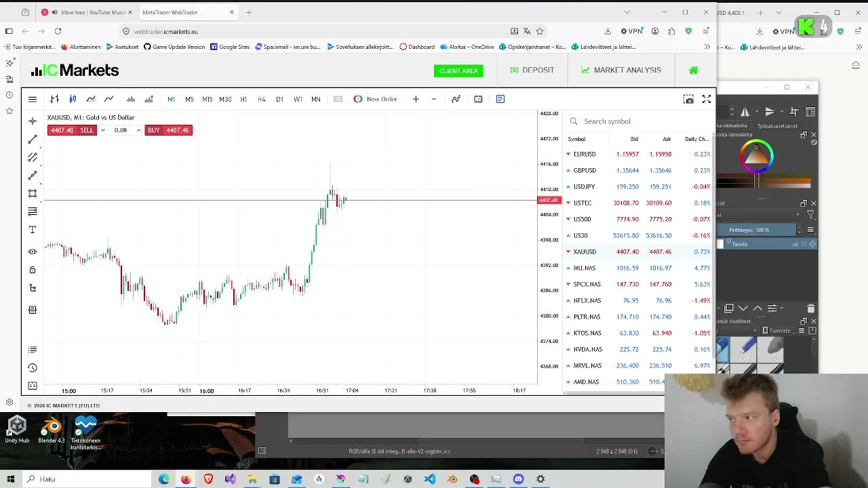Toggle drawing objects visibility eye icon
The width and height of the screenshot is (868, 488).
33,252
